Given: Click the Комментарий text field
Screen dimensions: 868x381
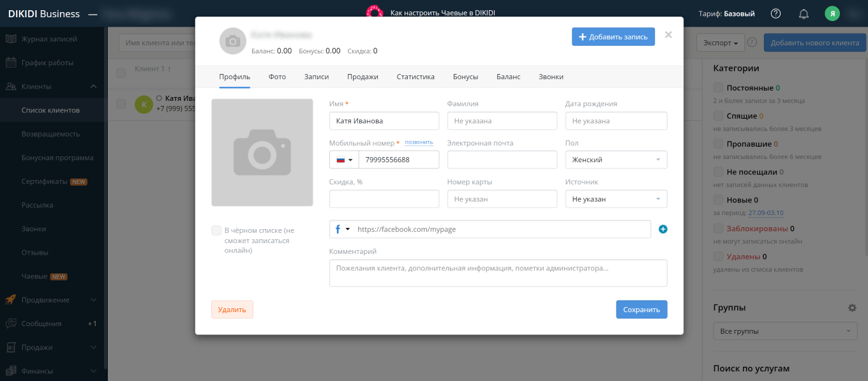Looking at the screenshot, I should (498, 273).
